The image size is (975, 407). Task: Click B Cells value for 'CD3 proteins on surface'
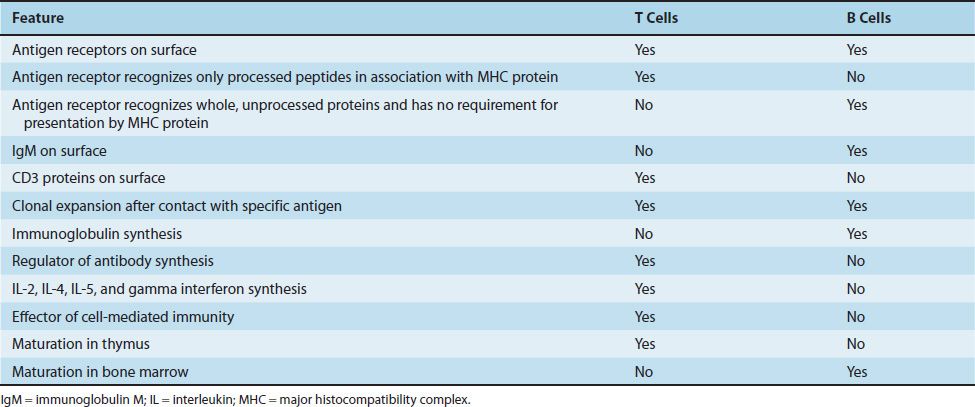(856, 178)
